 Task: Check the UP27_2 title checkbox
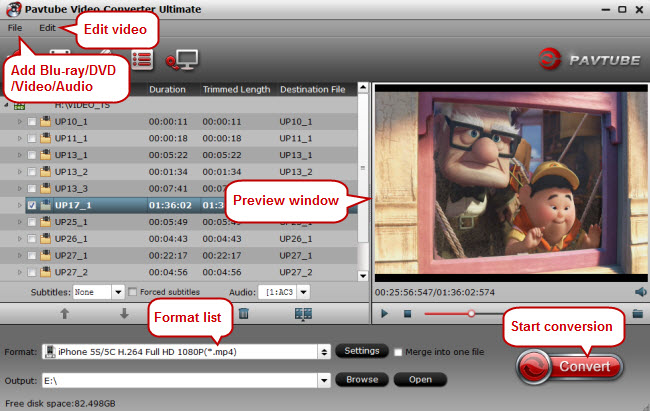coord(32,272)
